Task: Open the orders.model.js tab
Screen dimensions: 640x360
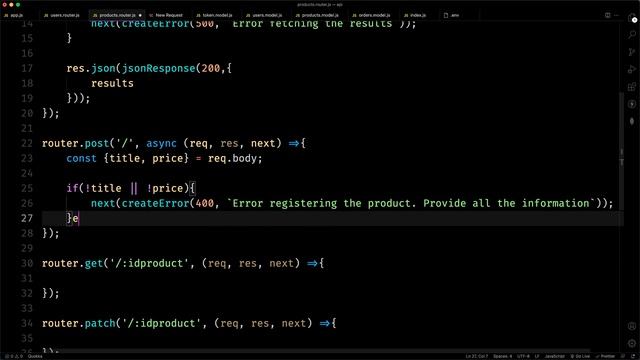Action: [x=372, y=15]
